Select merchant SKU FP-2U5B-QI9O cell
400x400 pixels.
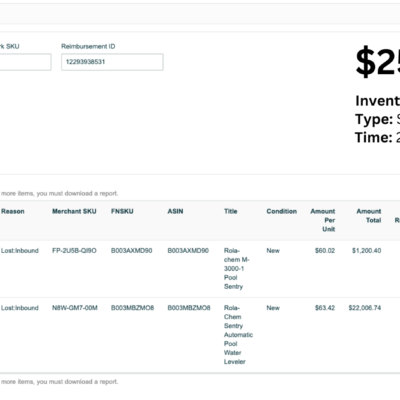[74, 251]
